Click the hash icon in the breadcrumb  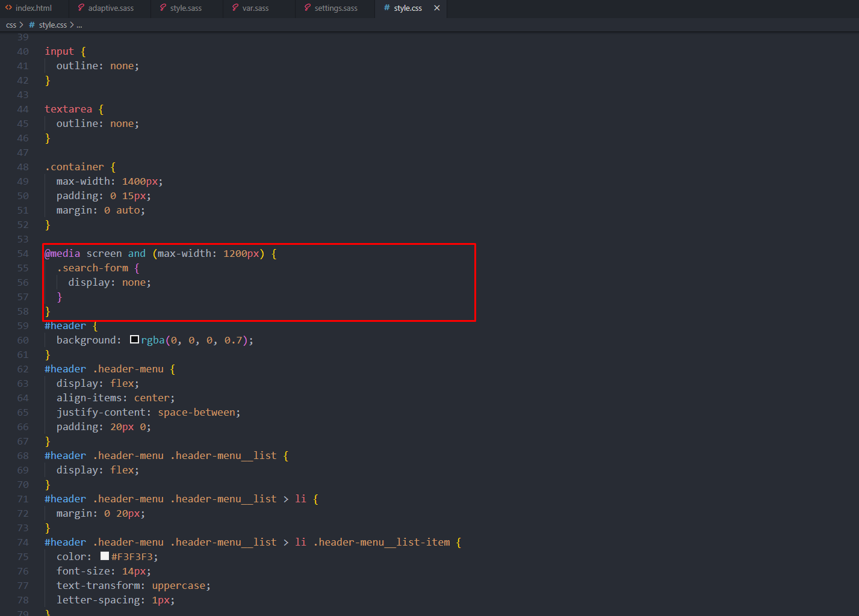(32, 25)
